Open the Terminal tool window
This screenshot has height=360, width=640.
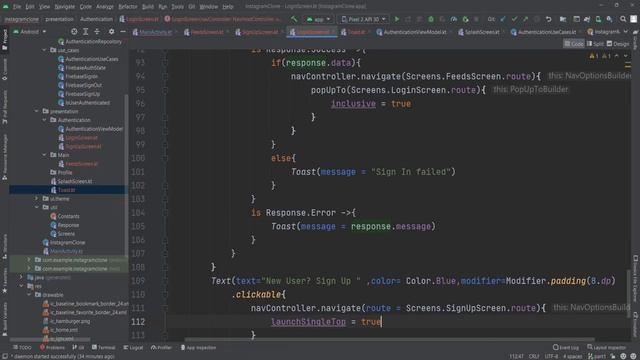tap(103, 348)
